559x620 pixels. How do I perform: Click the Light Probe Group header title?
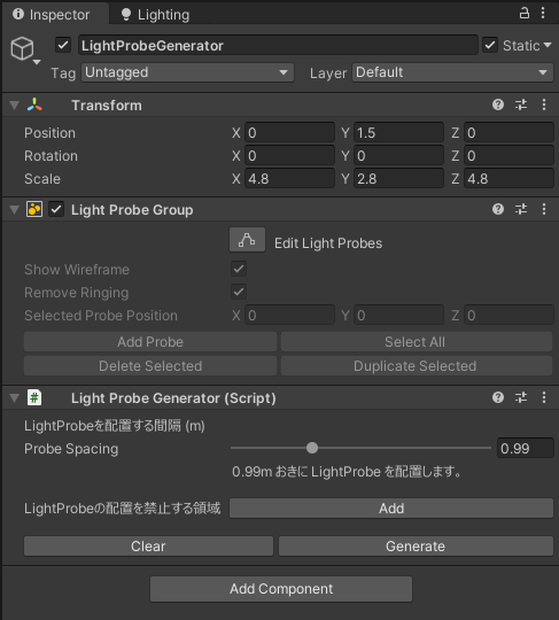pos(132,210)
